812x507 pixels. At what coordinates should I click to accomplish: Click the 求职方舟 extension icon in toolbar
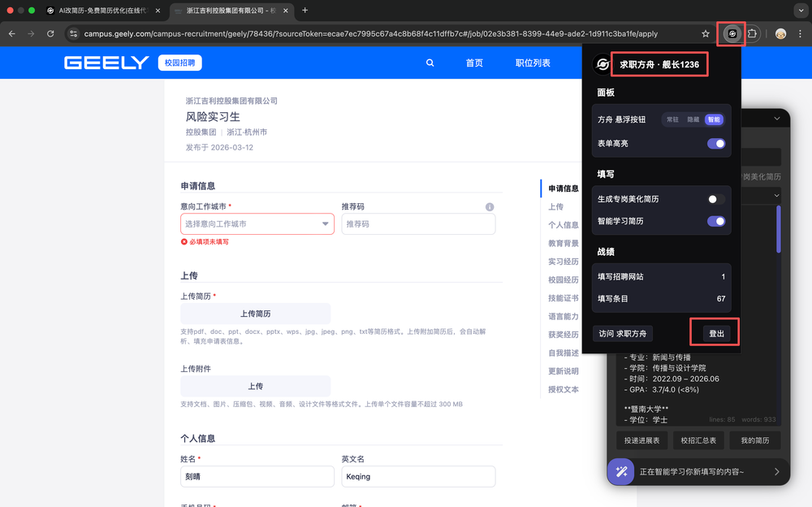tap(732, 34)
